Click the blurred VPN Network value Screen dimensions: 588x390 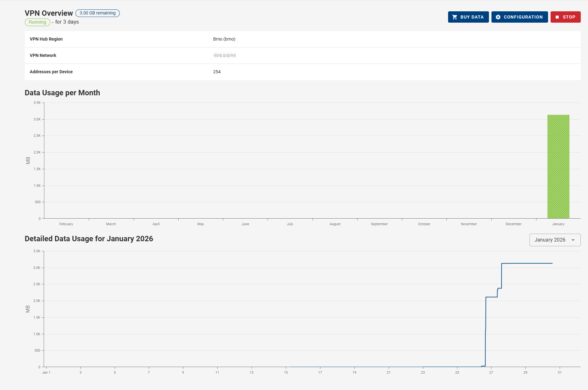[x=225, y=55]
